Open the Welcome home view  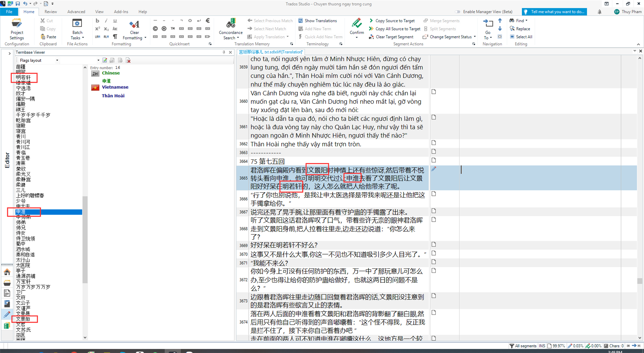(x=7, y=272)
